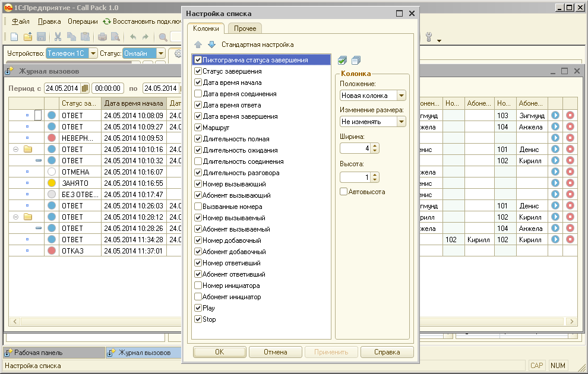This screenshot has width=588, height=374.
Task: Switch to the Прочее tab
Action: (x=245, y=28)
